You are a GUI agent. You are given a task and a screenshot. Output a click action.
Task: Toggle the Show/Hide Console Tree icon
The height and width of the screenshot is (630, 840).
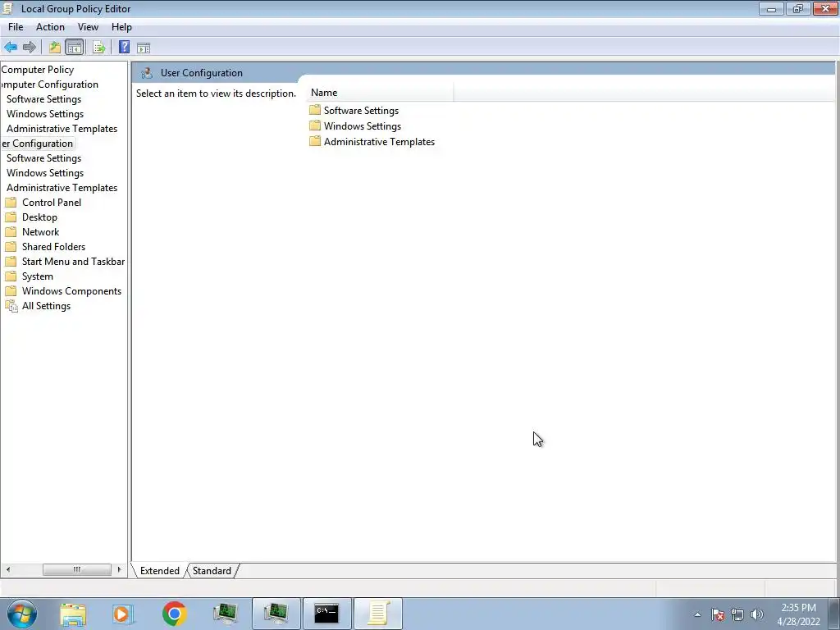coord(75,47)
